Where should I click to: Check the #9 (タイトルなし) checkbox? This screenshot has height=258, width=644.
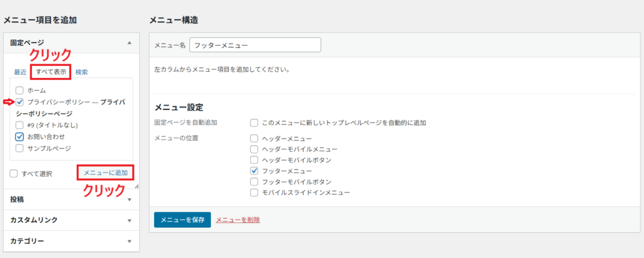pyautogui.click(x=20, y=125)
